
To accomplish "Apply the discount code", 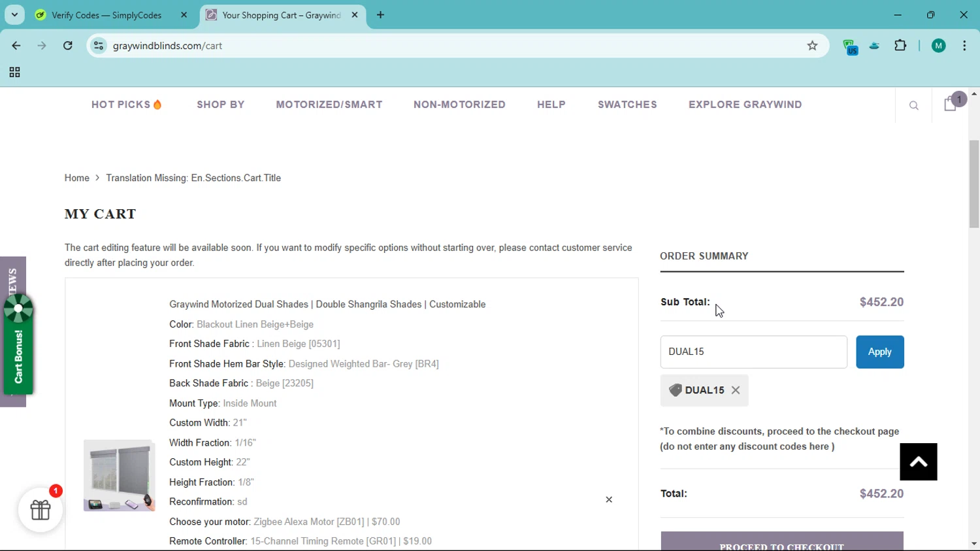I will tap(880, 352).
